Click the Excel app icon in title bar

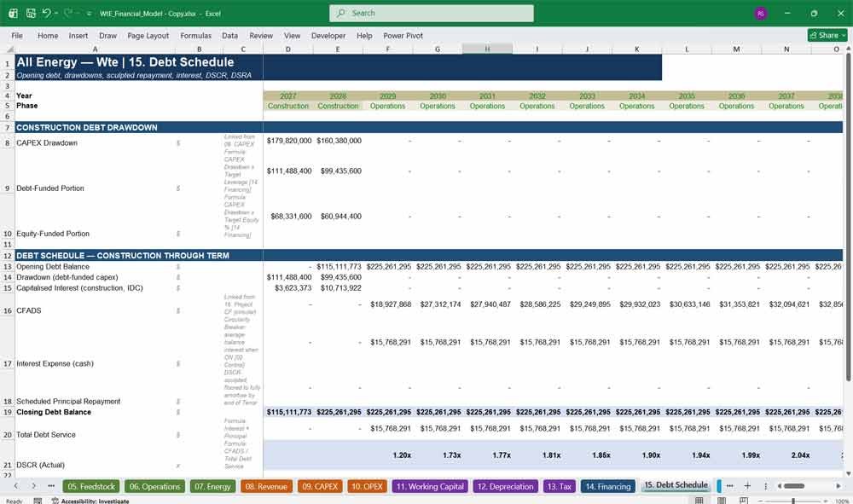[x=13, y=13]
